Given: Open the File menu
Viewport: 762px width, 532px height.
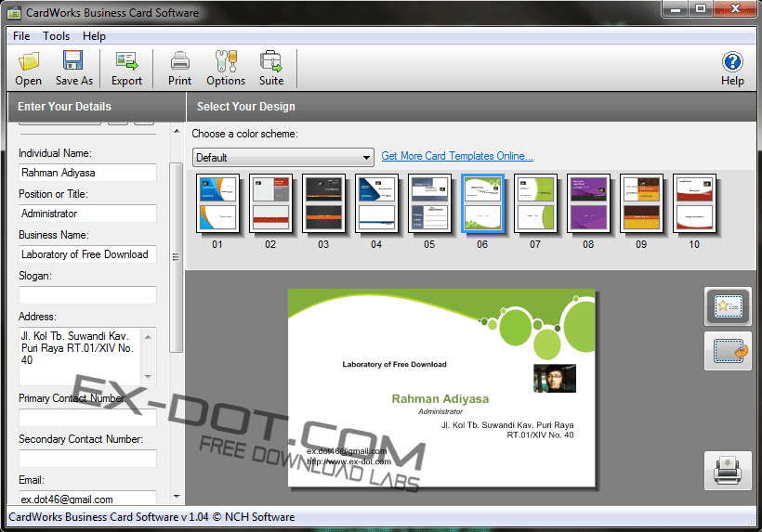Looking at the screenshot, I should [x=21, y=36].
